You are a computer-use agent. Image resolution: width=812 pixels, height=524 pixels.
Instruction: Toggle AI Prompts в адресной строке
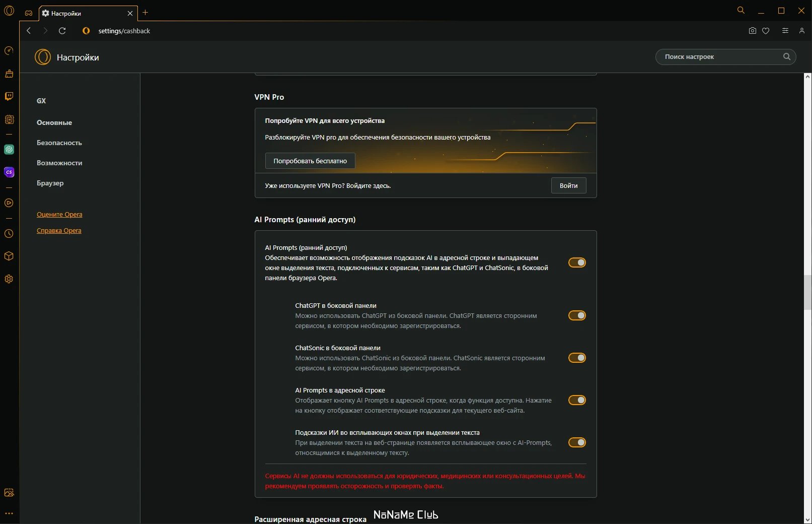[577, 400]
